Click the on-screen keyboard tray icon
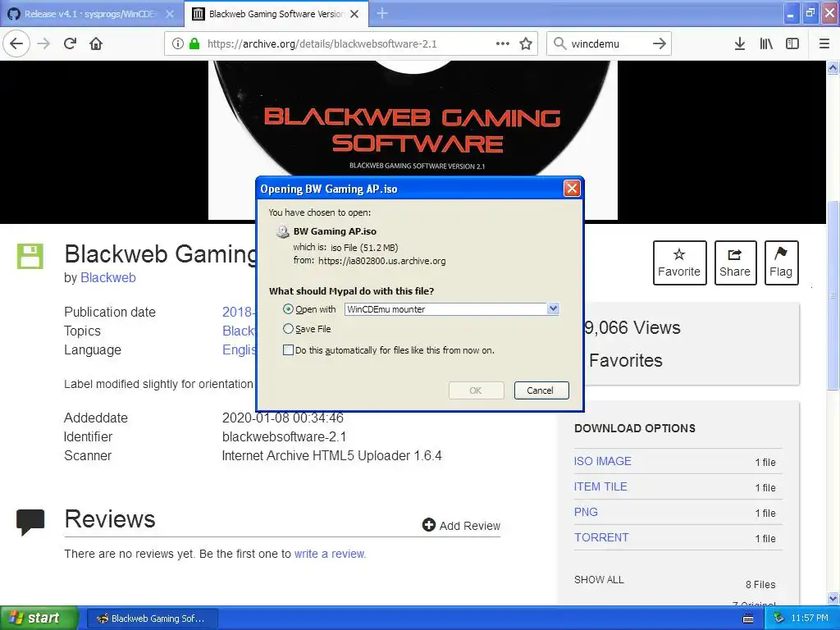Screen dimensions: 840x630 tap(748, 619)
